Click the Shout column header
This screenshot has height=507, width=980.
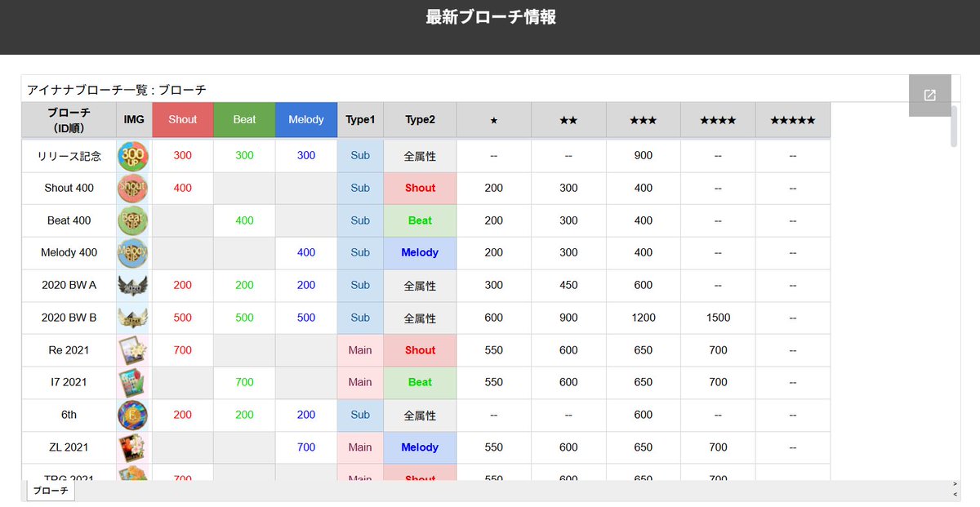(182, 119)
